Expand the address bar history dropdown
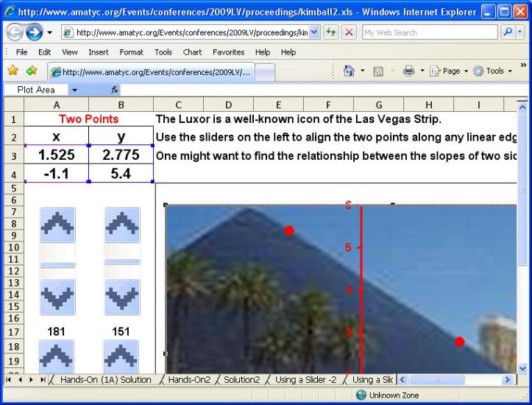 pos(314,32)
